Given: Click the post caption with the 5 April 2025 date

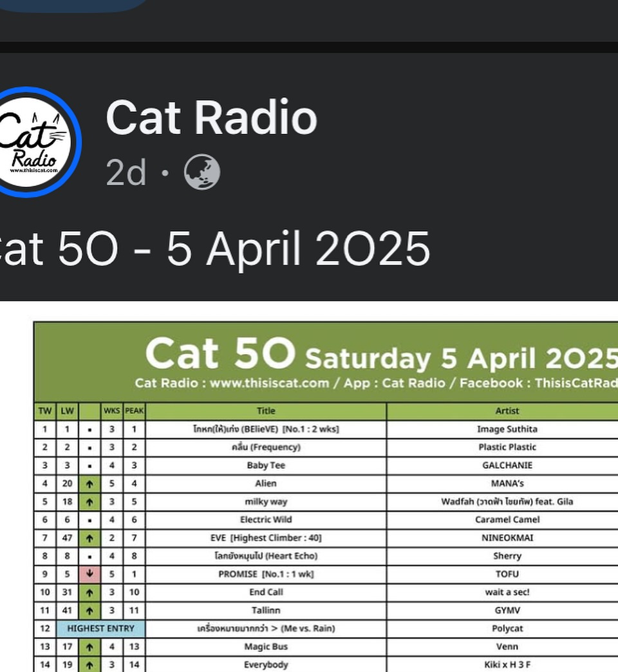Looking at the screenshot, I should coord(214,248).
